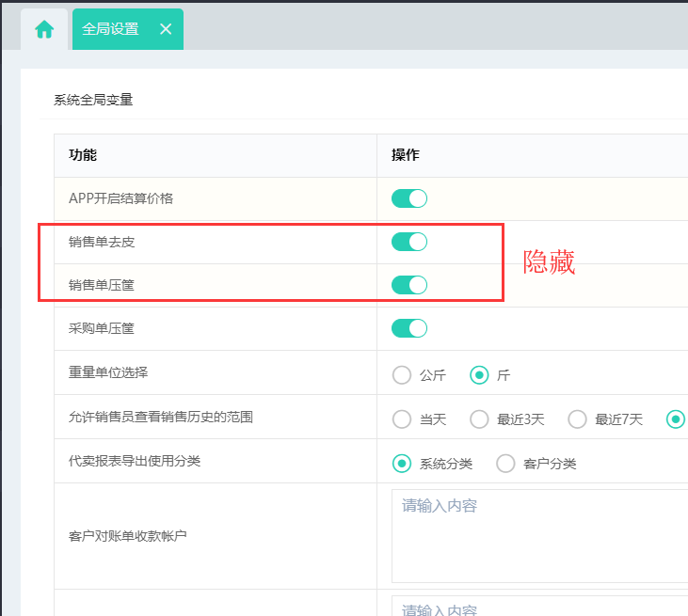
Task: Click 允许销售员查看销售历史的范围 label
Action: tap(161, 417)
